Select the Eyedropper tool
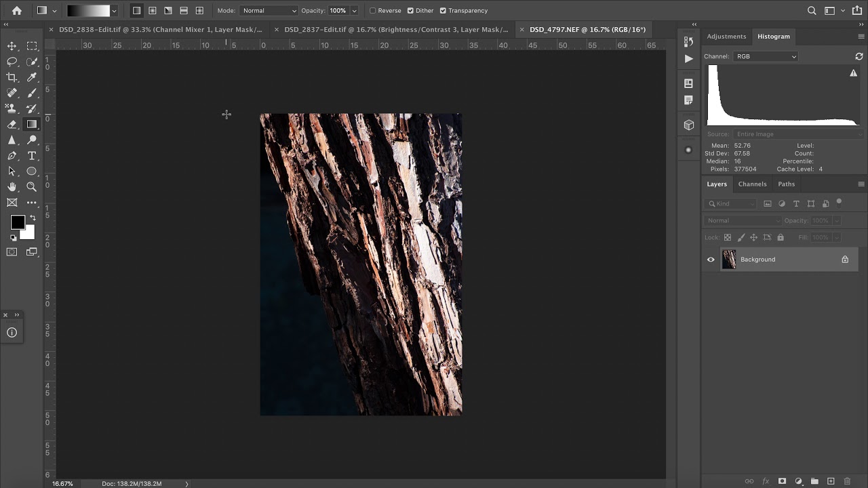The width and height of the screenshot is (868, 488). 32,77
